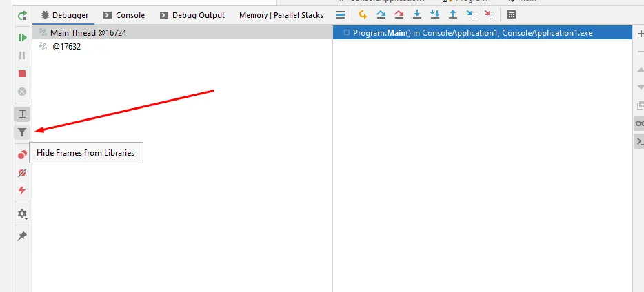This screenshot has height=292, width=644.
Task: Open Evaluate Expression calculator icon
Action: (512, 15)
